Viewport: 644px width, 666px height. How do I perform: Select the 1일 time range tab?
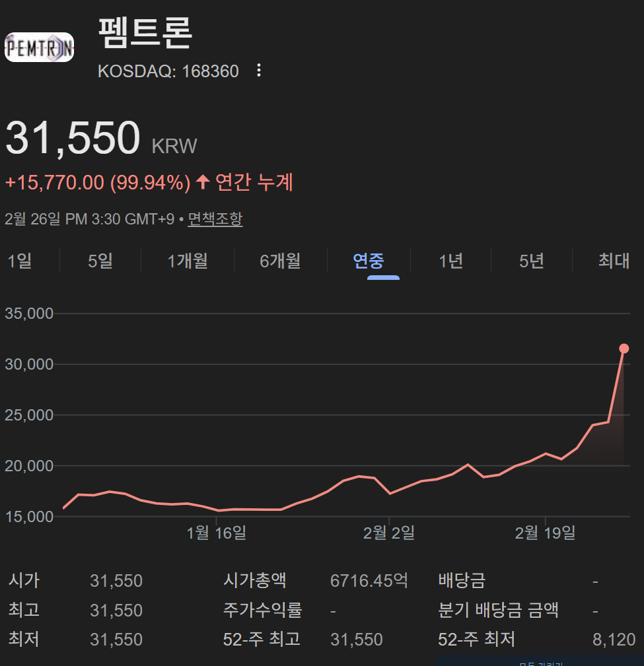click(x=20, y=261)
